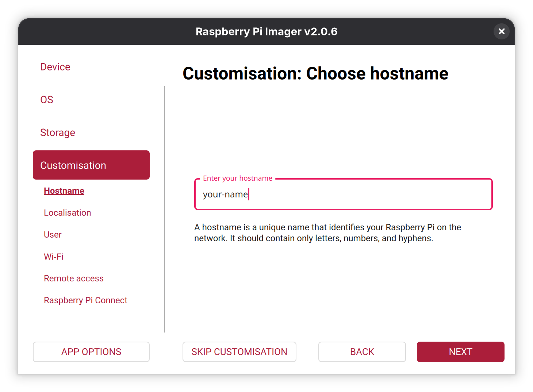Click the 'Customisation: Choose hostname' heading

pos(315,73)
